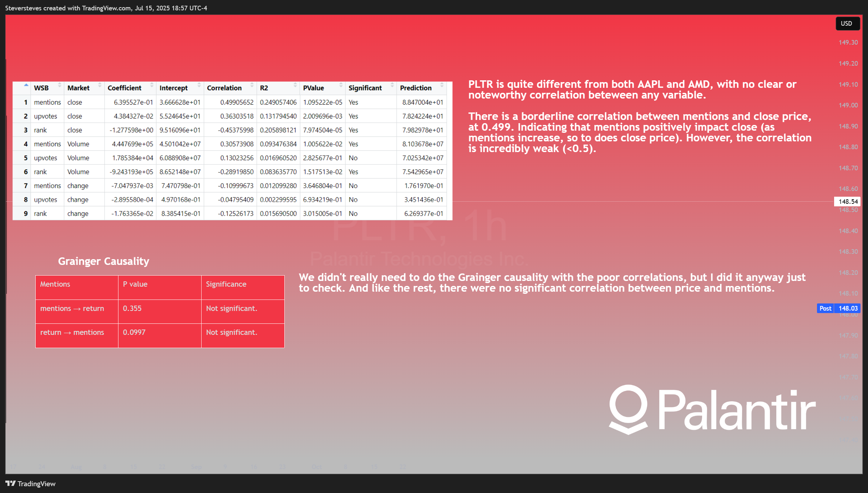Image resolution: width=868 pixels, height=493 pixels.
Task: Select correlation value 0.49905652
Action: coord(237,102)
